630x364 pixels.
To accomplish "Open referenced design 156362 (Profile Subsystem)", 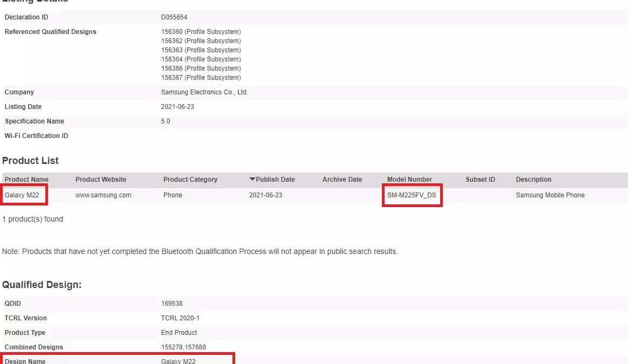I will click(x=201, y=41).
